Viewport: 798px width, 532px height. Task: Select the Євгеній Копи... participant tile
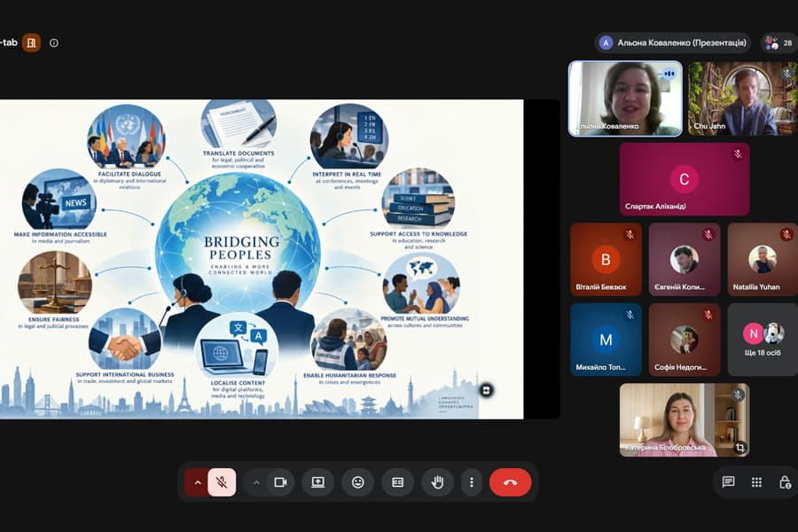(685, 259)
